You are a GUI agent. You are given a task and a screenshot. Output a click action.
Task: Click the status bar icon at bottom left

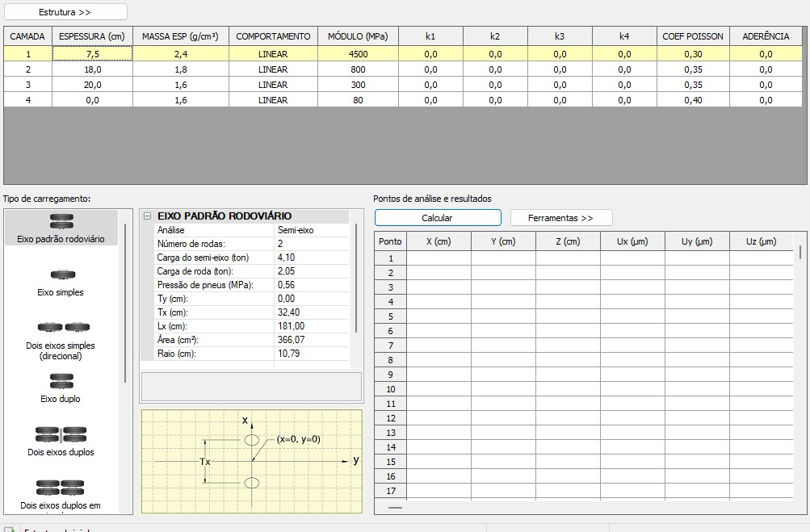[10, 529]
